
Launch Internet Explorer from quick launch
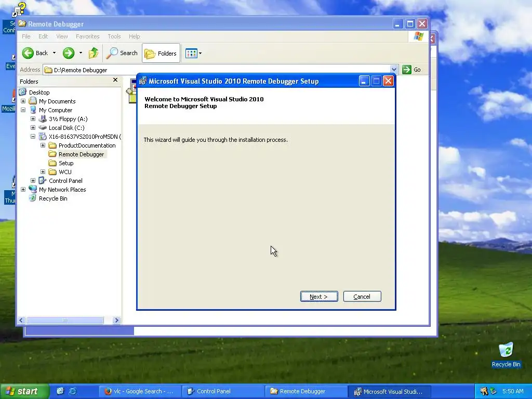(x=73, y=391)
